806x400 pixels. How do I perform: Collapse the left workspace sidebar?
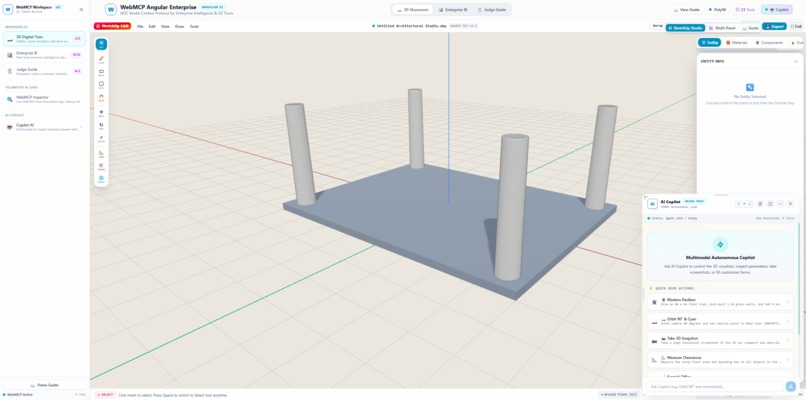tap(81, 9)
